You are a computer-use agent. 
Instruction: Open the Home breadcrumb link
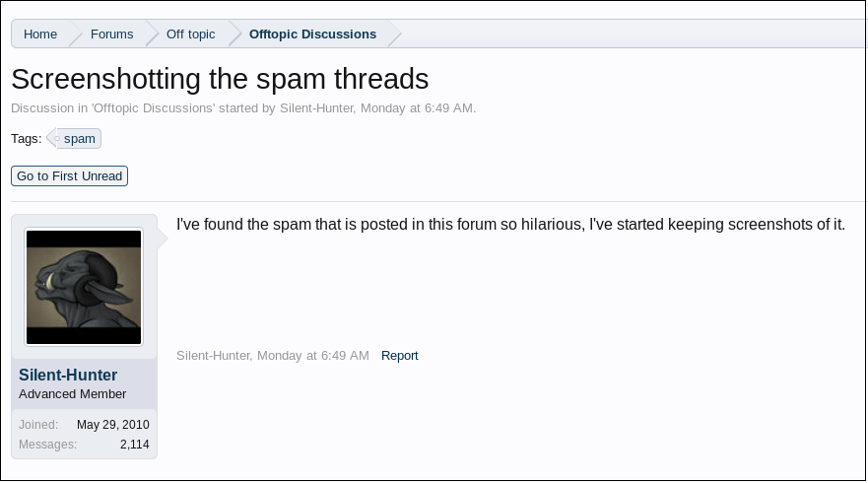pos(40,34)
